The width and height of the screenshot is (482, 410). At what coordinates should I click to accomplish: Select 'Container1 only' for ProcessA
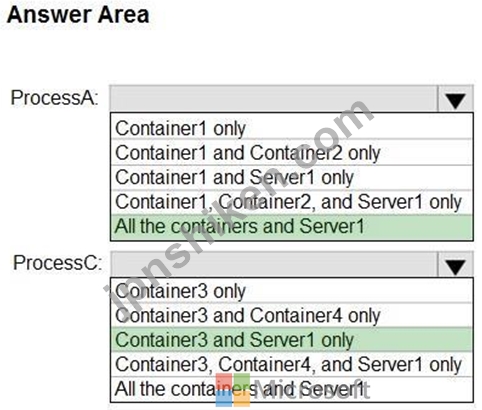(291, 128)
